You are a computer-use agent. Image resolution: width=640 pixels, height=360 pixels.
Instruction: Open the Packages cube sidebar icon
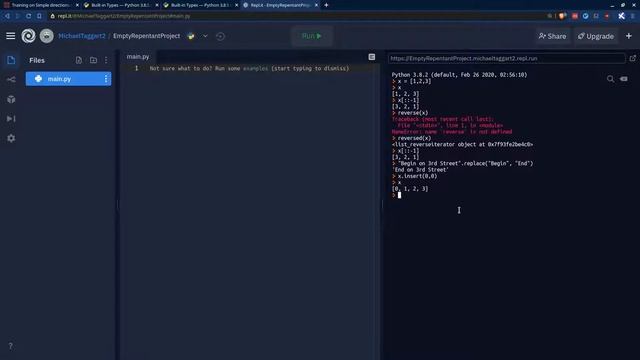(x=11, y=99)
